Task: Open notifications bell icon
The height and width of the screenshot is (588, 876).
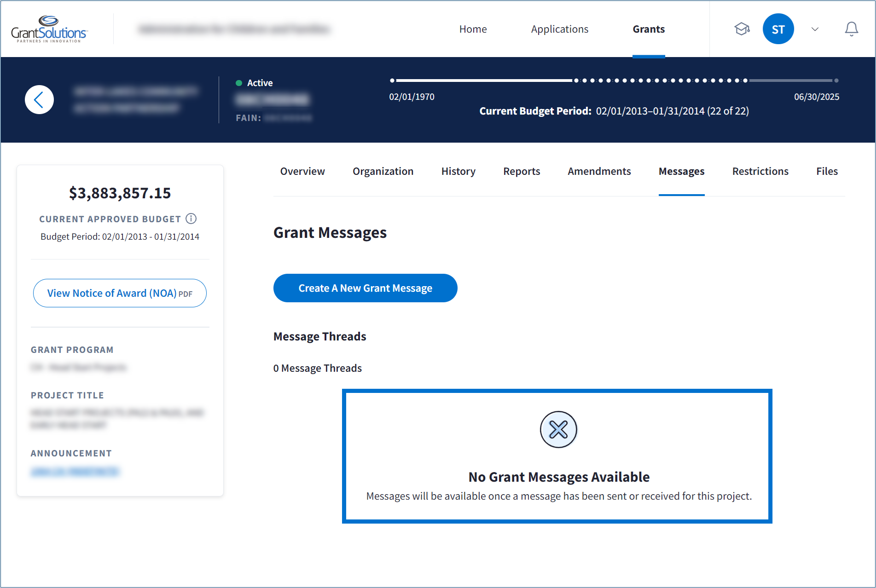Action: 851,29
